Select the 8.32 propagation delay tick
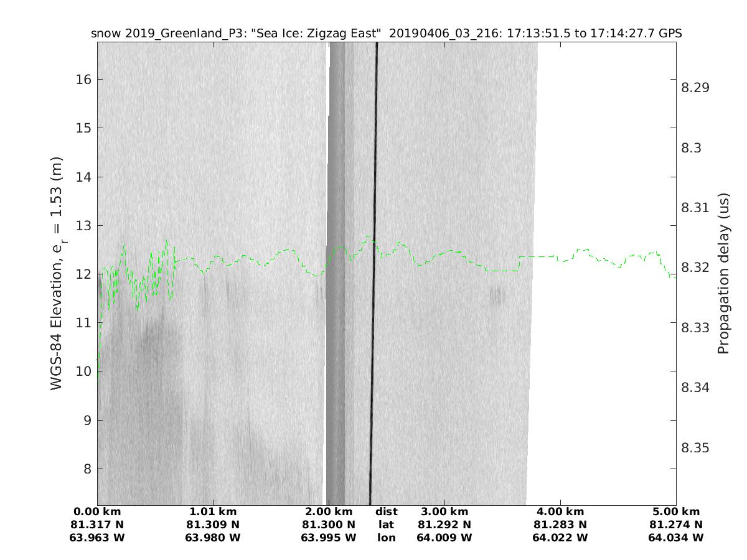This screenshot has width=747, height=560. (695, 268)
